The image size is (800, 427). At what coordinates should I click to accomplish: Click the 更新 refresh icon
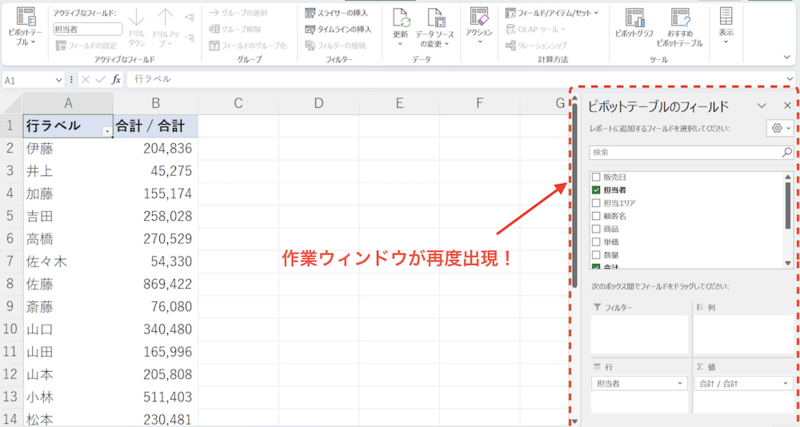402,18
